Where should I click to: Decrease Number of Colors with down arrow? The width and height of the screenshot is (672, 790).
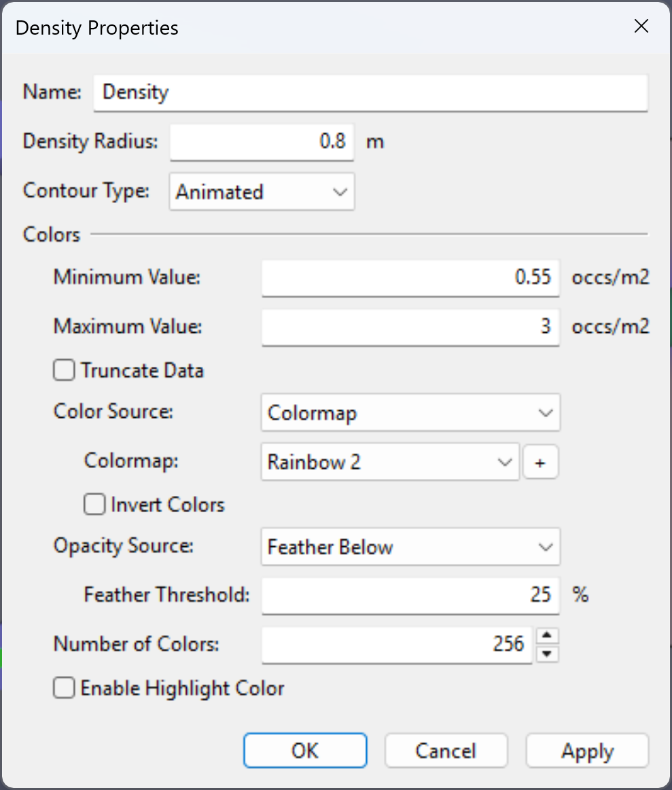pos(547,653)
